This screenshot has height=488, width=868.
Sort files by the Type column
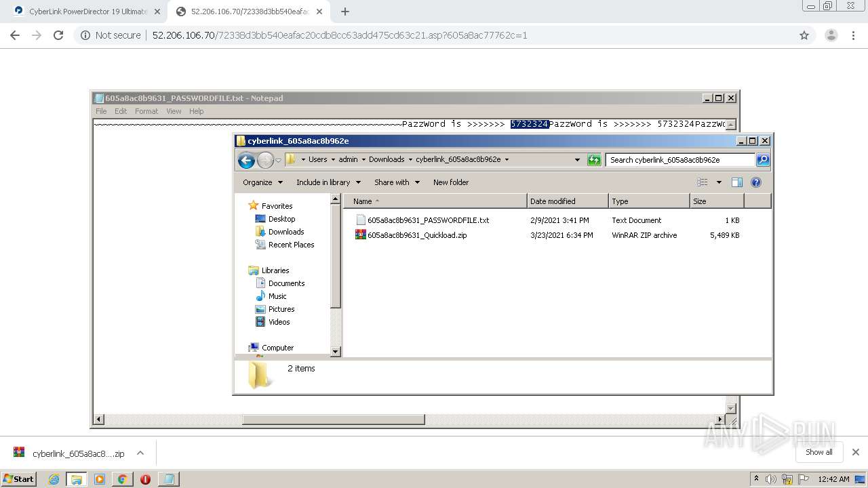(649, 201)
